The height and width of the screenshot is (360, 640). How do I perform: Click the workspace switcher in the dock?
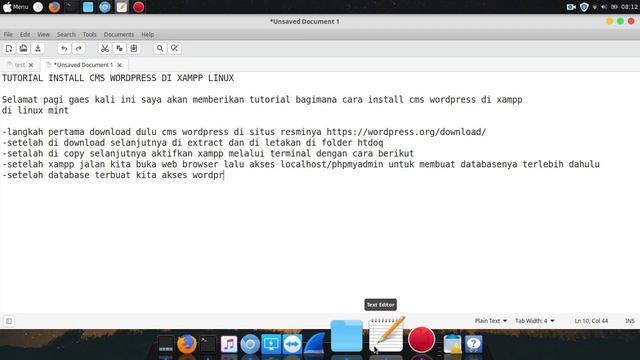point(166,344)
